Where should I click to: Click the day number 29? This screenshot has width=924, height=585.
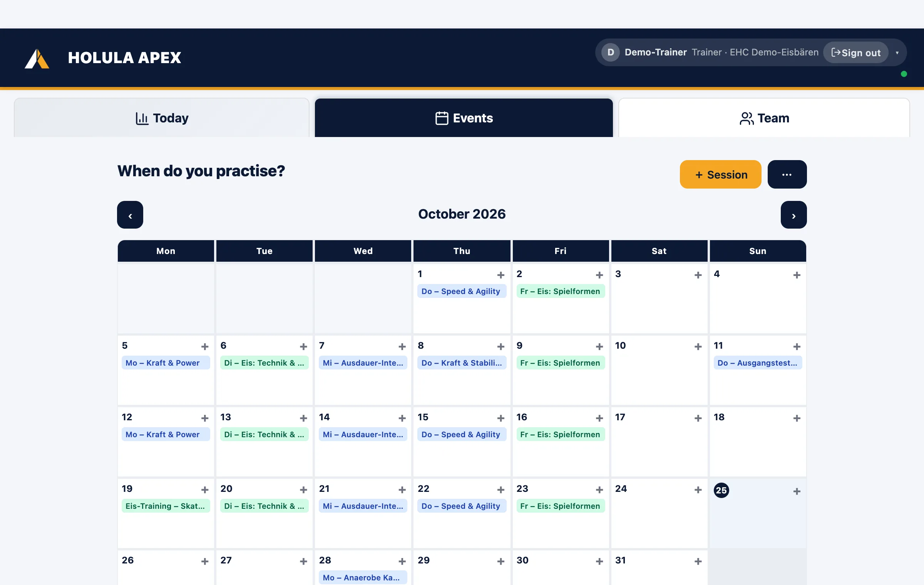(x=423, y=560)
